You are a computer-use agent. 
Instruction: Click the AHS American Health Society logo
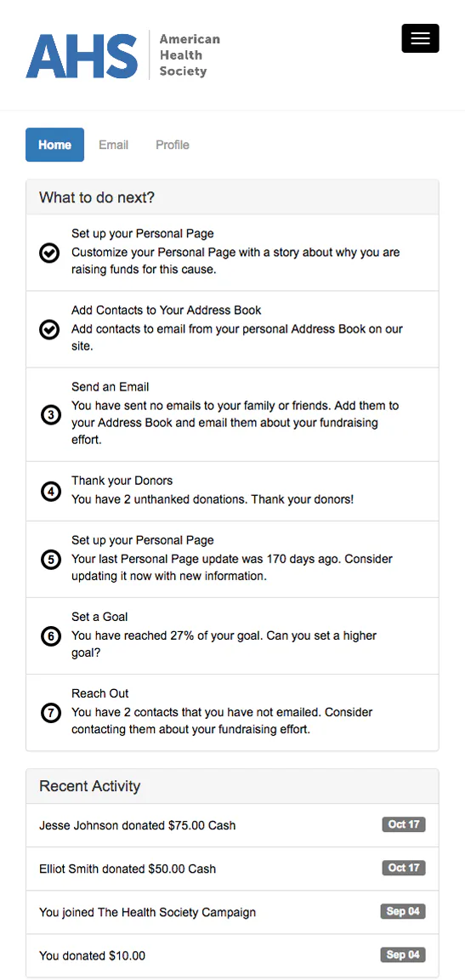[x=123, y=55]
